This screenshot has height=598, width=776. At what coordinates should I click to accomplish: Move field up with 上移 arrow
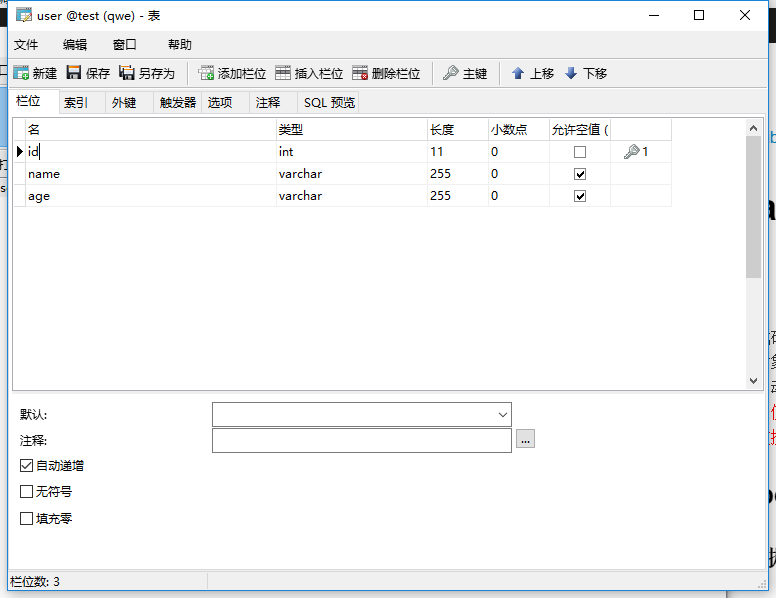pos(518,73)
